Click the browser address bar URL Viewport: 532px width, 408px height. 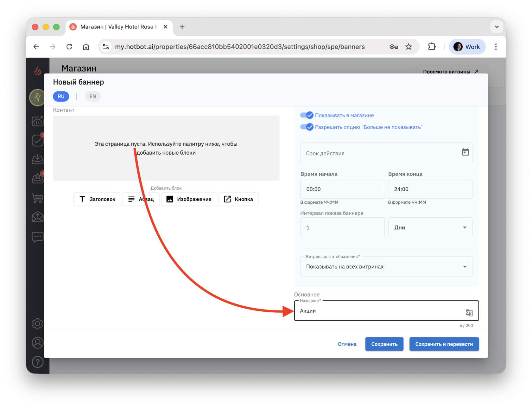coord(240,47)
